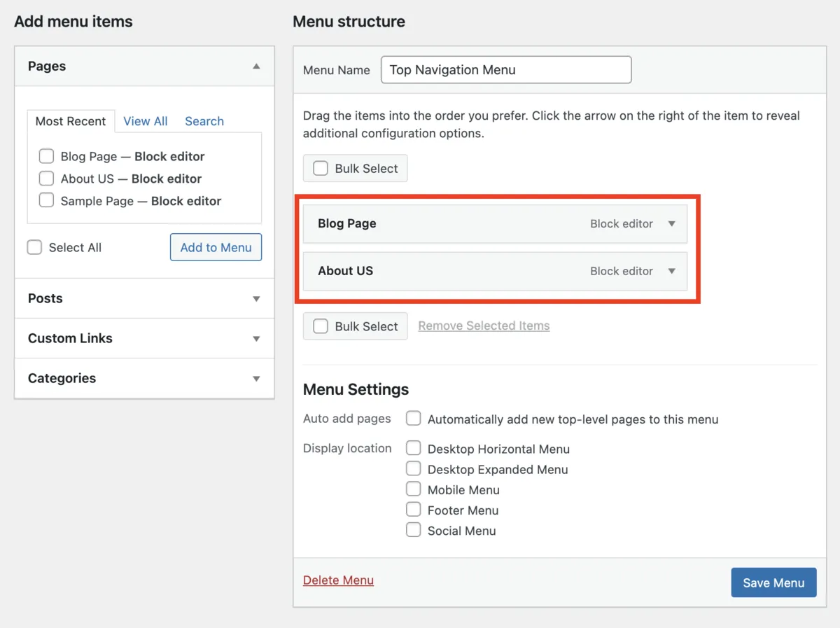Check Sample Page in the Pages list
The image size is (840, 628).
click(46, 201)
